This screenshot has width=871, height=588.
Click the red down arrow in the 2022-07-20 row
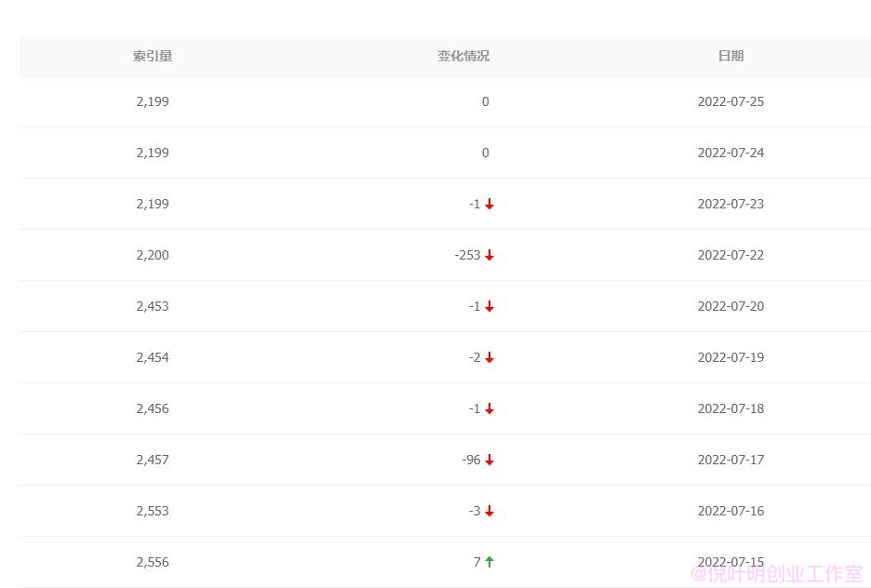(x=489, y=306)
